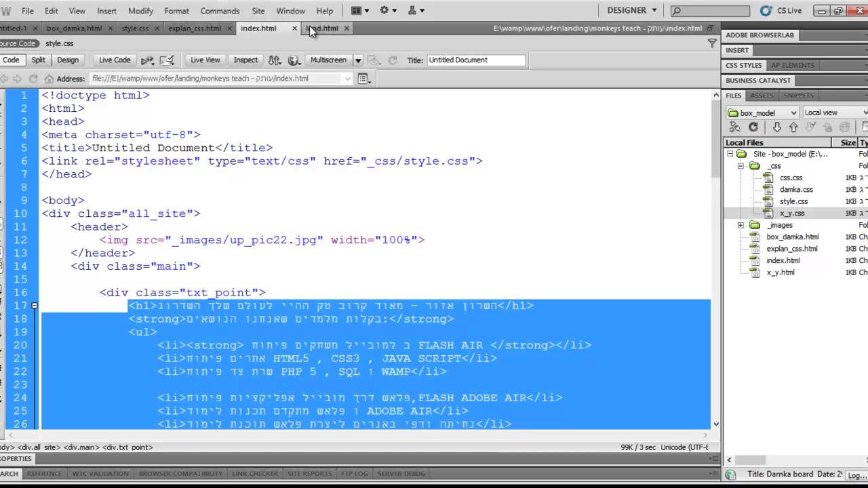868x488 pixels.
Task: Collapse the Site - box_model tree node
Action: click(730, 154)
